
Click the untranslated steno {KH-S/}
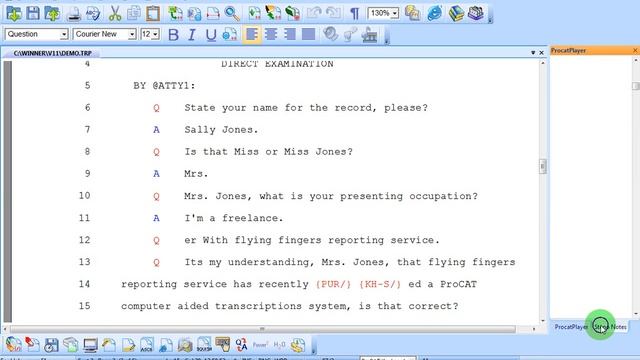[380, 284]
